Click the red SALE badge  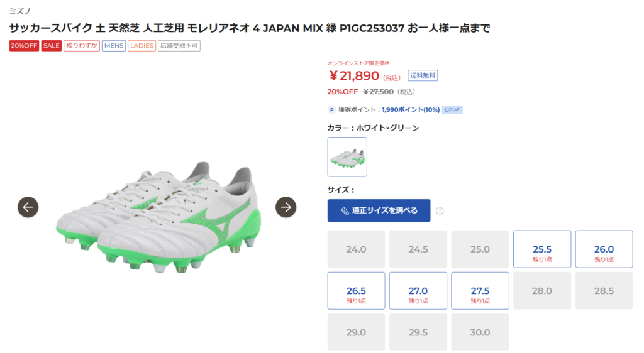pyautogui.click(x=52, y=45)
